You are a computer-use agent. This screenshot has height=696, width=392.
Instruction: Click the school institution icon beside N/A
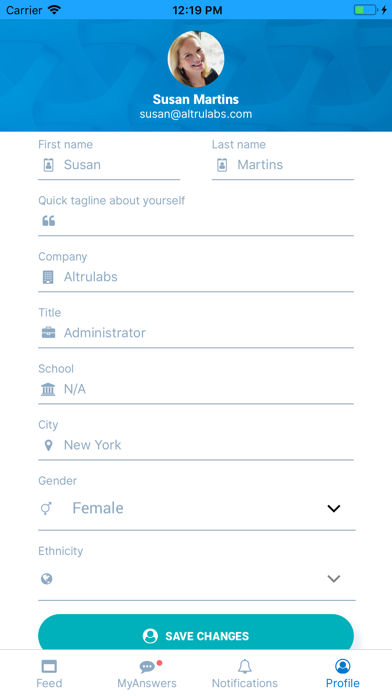pos(48,389)
